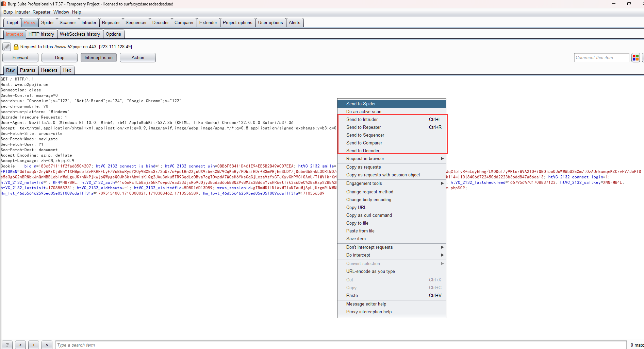Select Copy as curl command

tap(392, 215)
